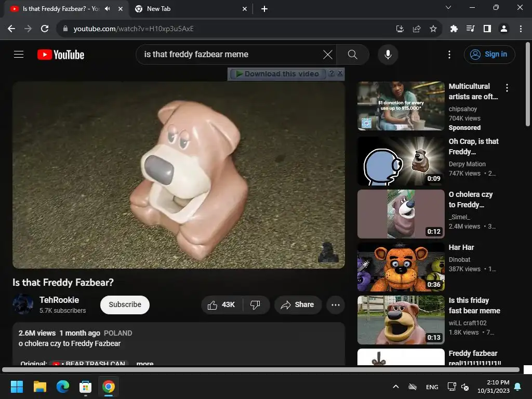
Task: Visit the Derpy Mation channel name
Action: click(467, 164)
